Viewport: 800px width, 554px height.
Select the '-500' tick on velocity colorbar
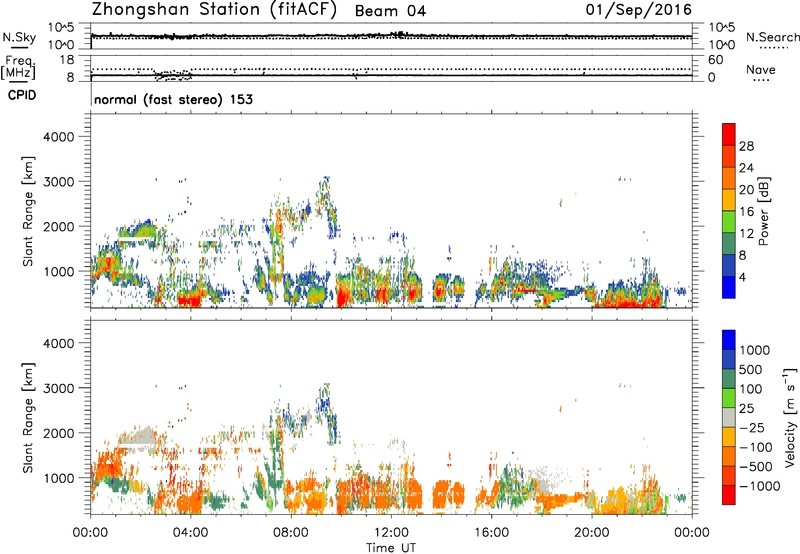click(x=755, y=467)
